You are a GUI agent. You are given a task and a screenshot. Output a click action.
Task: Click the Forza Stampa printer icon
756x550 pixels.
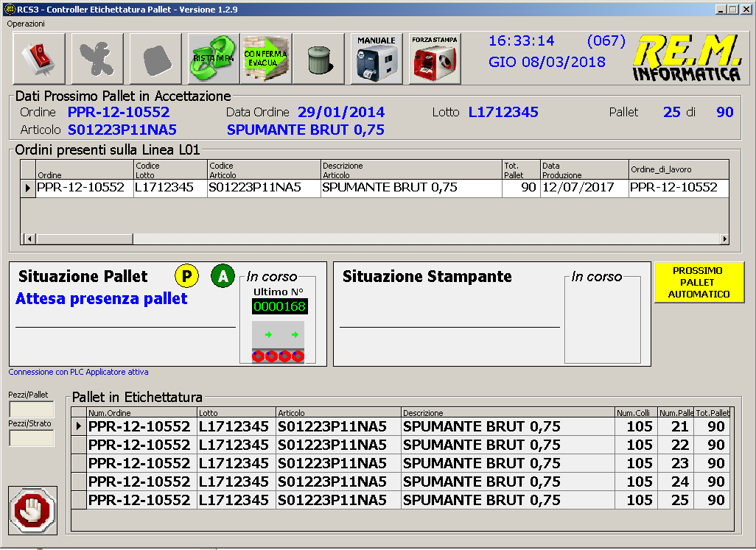click(x=435, y=59)
